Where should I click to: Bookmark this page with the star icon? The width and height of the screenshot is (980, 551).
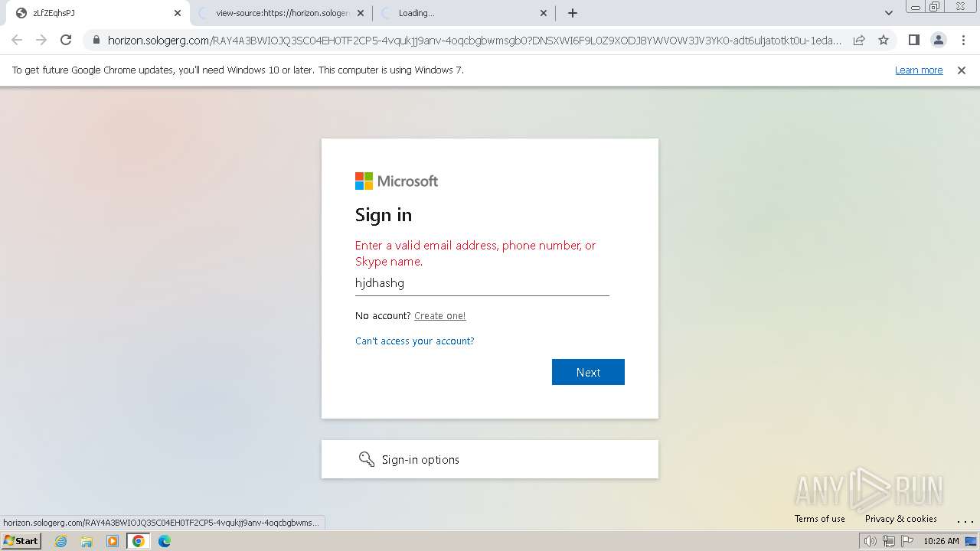tap(884, 40)
